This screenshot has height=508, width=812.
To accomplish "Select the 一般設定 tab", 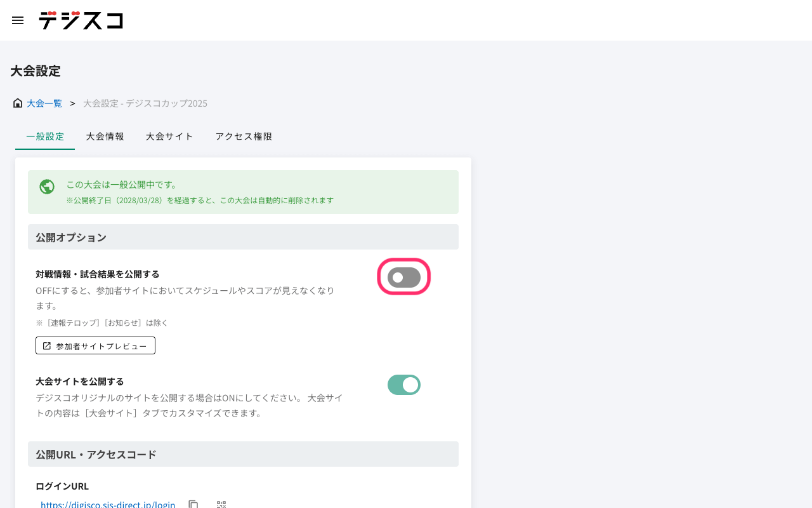I will [x=45, y=137].
